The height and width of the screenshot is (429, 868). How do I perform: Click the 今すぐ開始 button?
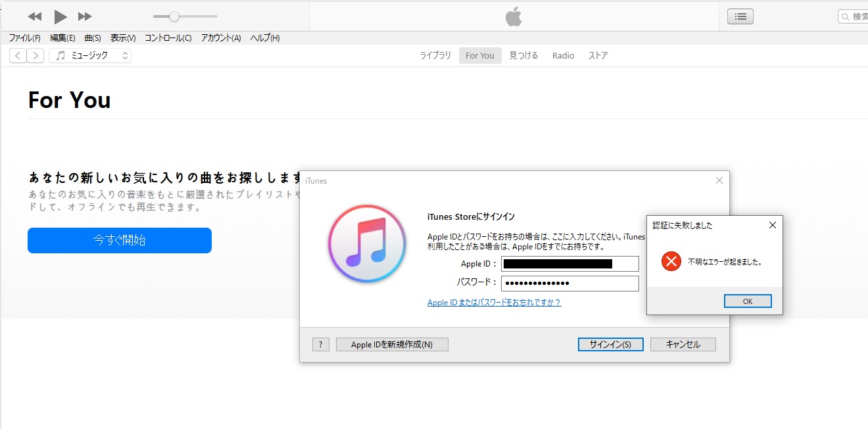point(120,240)
